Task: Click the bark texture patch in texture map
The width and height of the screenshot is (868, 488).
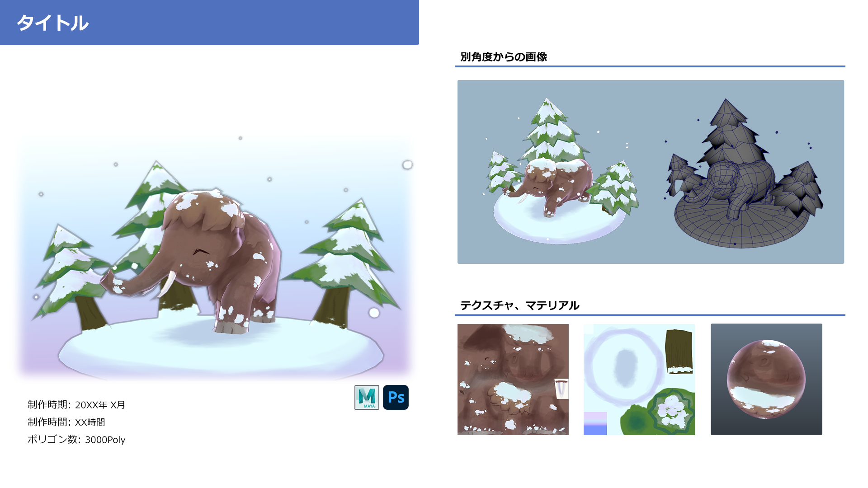Action: click(679, 352)
